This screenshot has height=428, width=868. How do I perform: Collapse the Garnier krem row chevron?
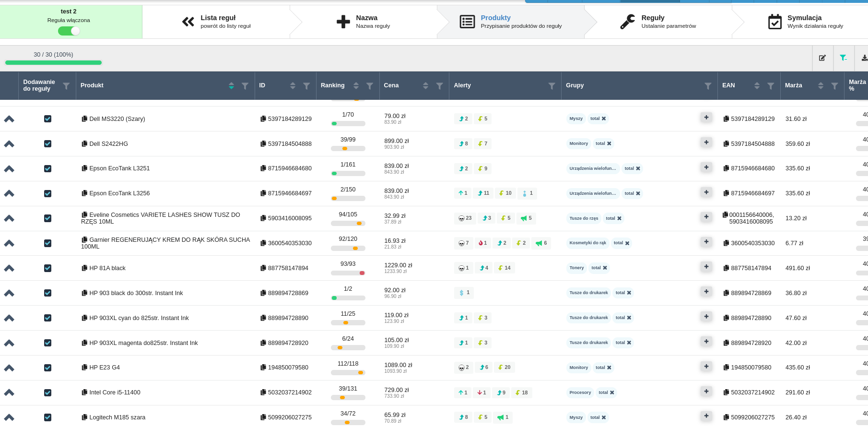tap(9, 243)
